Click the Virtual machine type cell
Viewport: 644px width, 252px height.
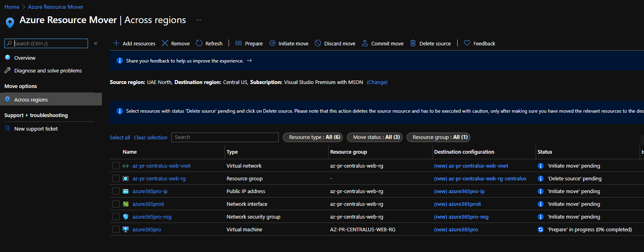(x=244, y=230)
